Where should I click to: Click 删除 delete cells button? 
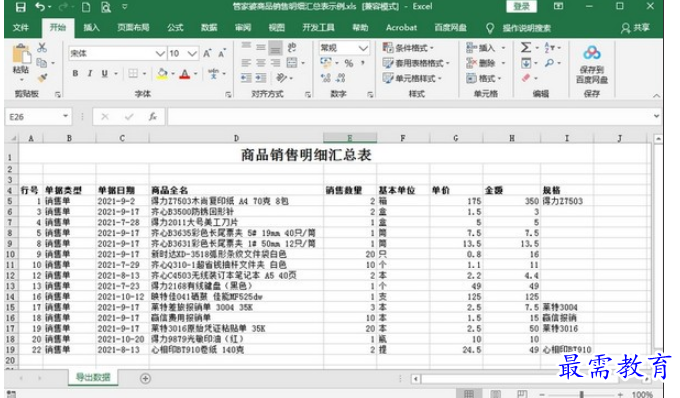[481, 63]
